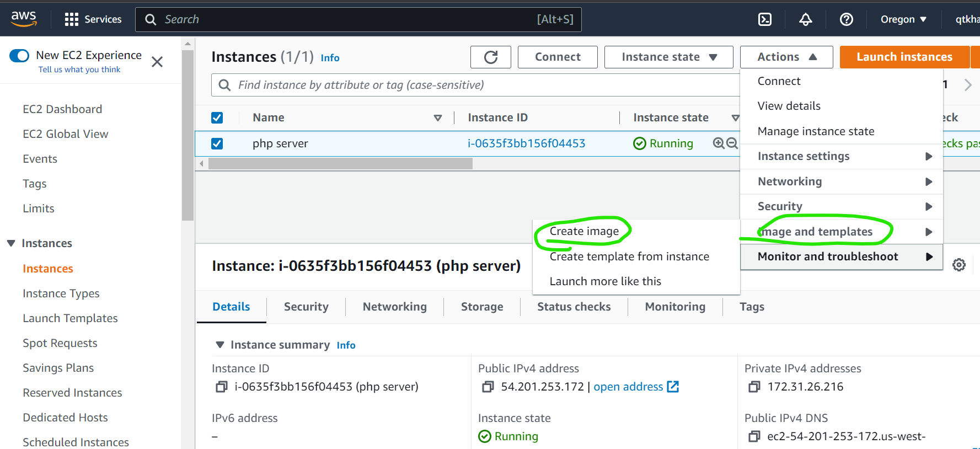The image size is (980, 449).
Task: Open the Oregon region selector
Action: [x=903, y=19]
